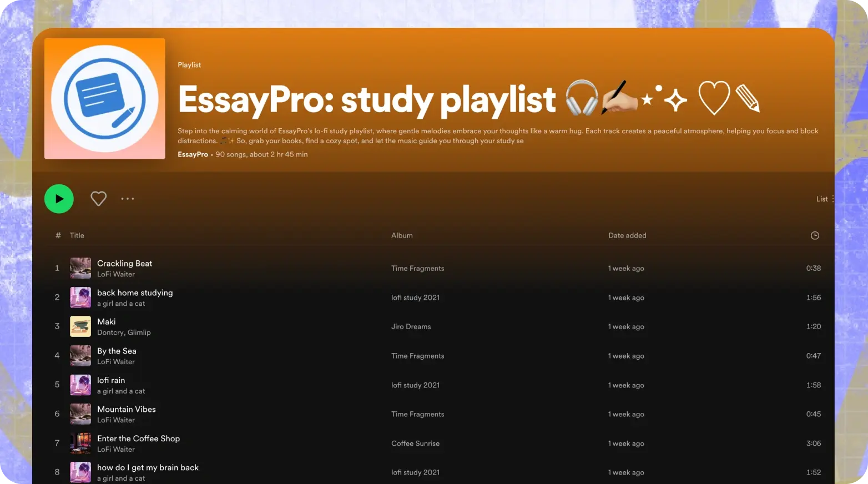Click the EssayPro playlist cover image
This screenshot has width=868, height=484.
pyautogui.click(x=104, y=98)
